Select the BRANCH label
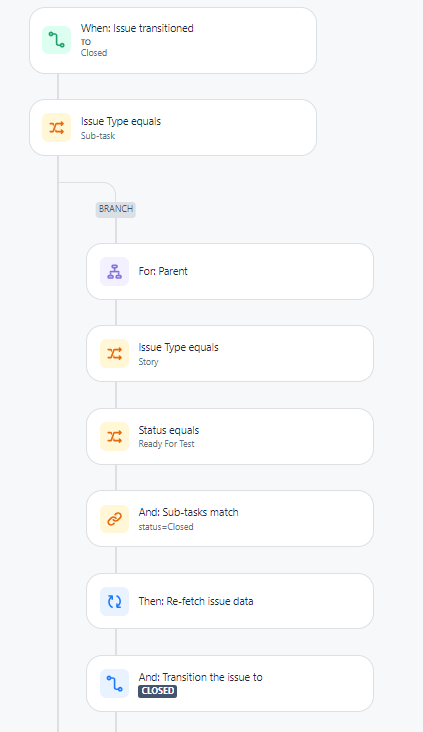 click(x=116, y=209)
